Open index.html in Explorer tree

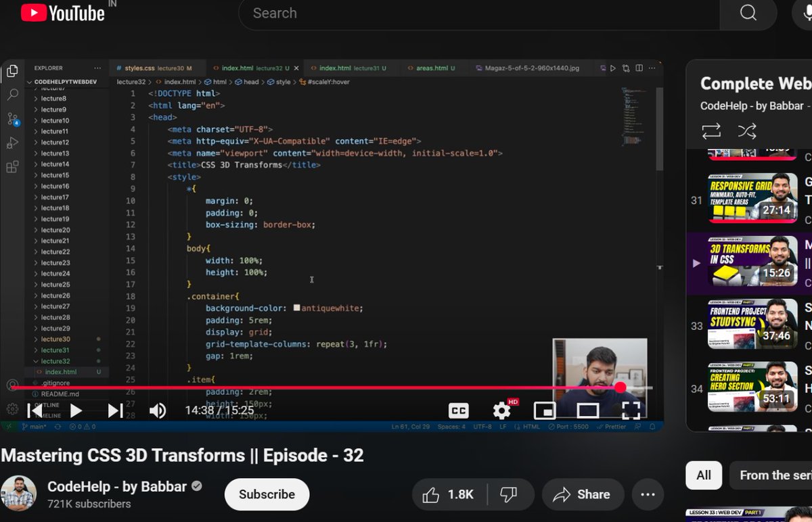click(x=60, y=372)
